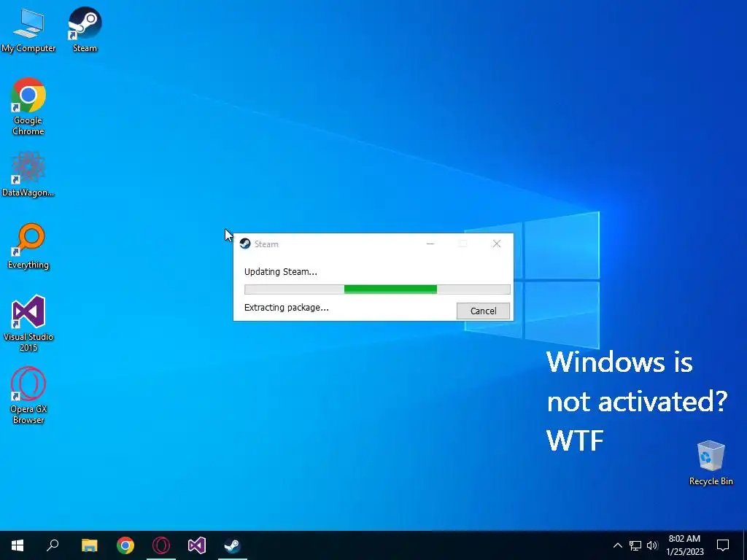This screenshot has height=560, width=747.
Task: Launch Chrome from the taskbar
Action: 125,545
